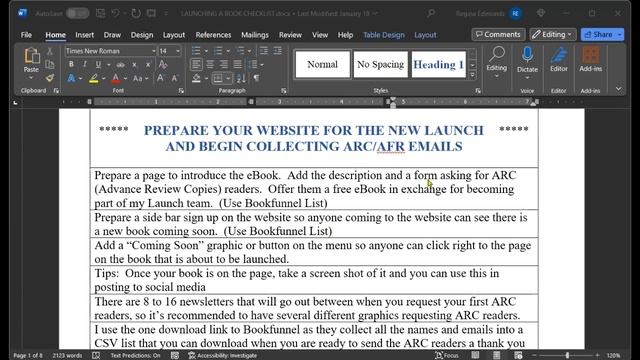Apply the Heading 1 style
This screenshot has height=360, width=640.
tap(439, 64)
